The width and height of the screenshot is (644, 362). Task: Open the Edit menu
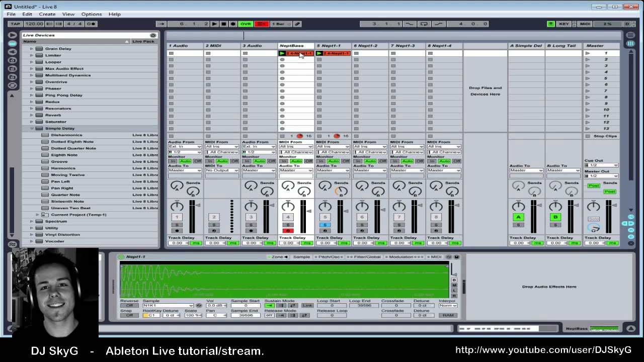click(27, 14)
